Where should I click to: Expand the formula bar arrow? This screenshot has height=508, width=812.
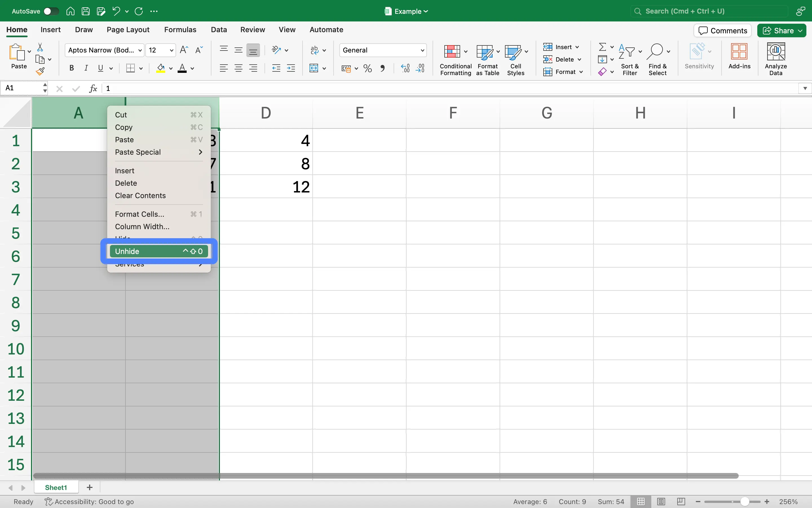coord(805,88)
